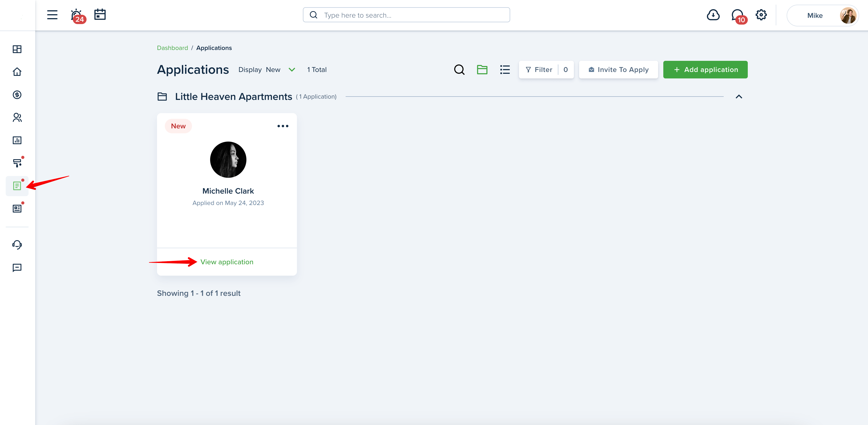Go to dashboard grid icon in sidebar
The height and width of the screenshot is (425, 868).
coord(17,49)
